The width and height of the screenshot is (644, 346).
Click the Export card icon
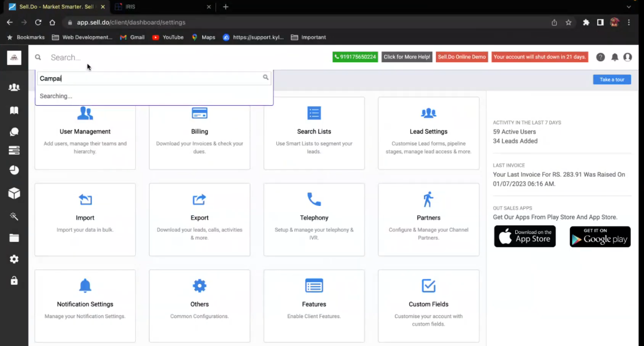tap(199, 200)
